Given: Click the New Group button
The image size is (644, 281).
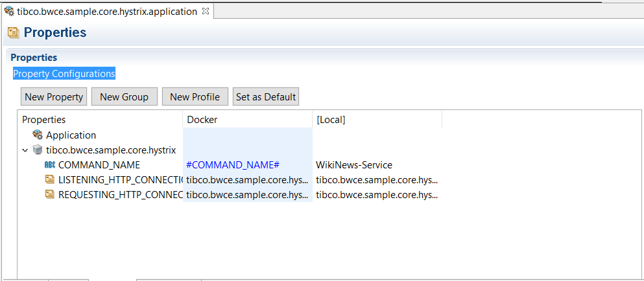Looking at the screenshot, I should [124, 97].
